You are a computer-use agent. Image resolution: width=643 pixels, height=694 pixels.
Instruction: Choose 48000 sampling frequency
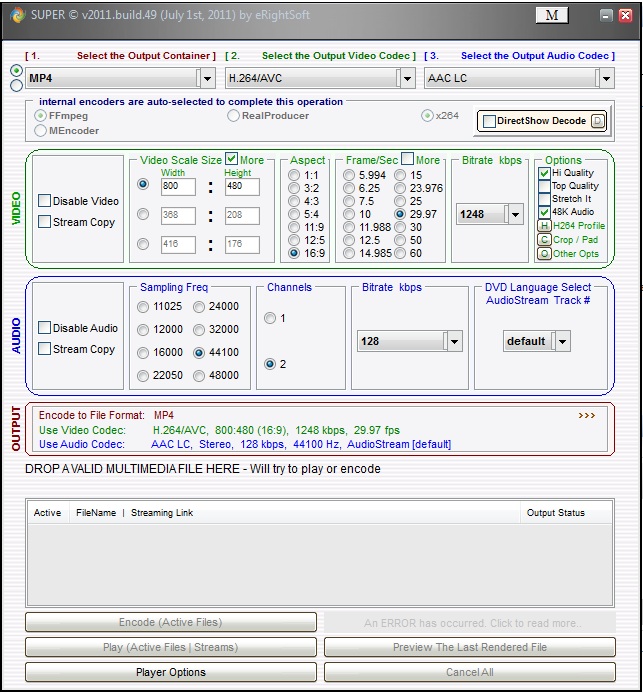tap(199, 376)
